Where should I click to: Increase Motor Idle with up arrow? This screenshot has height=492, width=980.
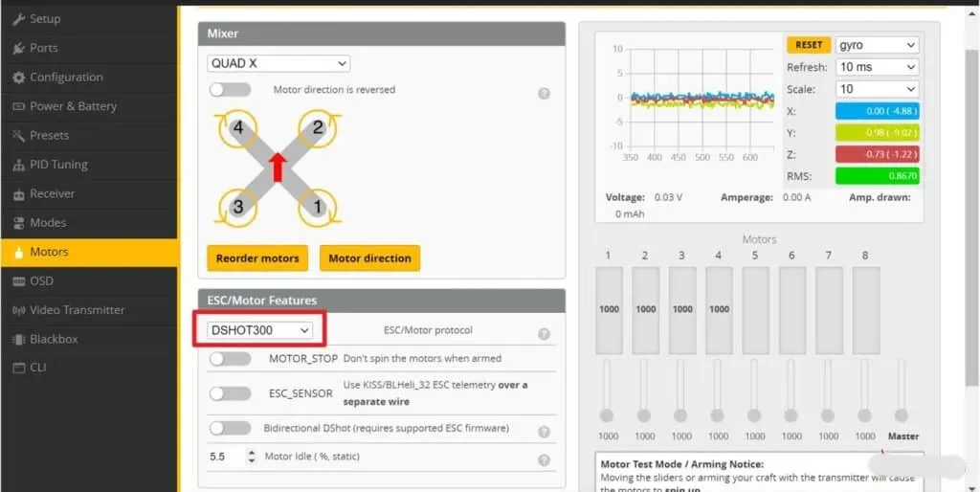[x=252, y=453]
